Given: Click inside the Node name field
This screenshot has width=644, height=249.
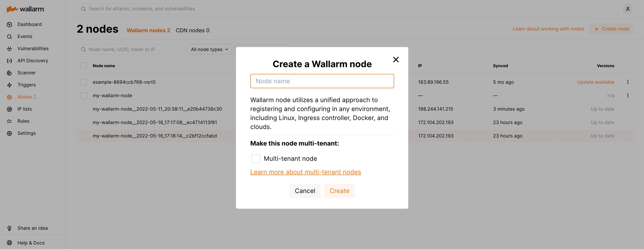Looking at the screenshot, I should 322,81.
